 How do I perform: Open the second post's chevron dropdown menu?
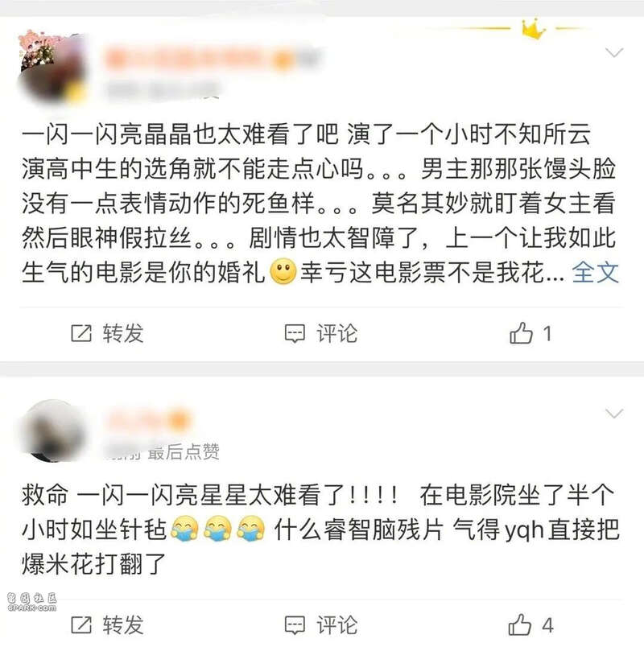pos(614,413)
